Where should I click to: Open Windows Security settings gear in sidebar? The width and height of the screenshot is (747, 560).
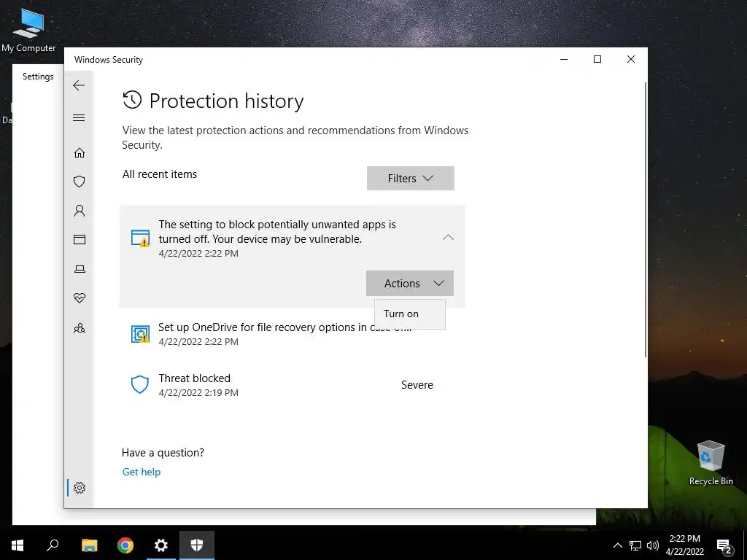coord(79,488)
